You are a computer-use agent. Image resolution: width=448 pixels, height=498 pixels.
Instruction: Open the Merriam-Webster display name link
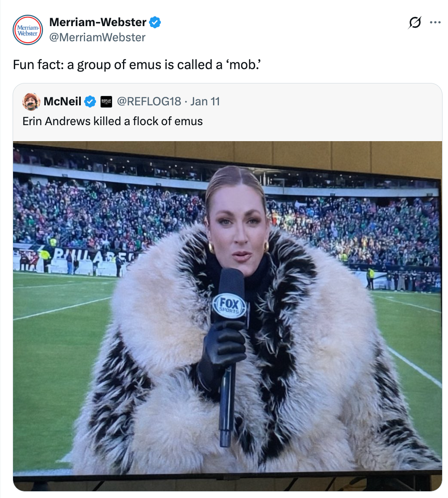click(98, 22)
